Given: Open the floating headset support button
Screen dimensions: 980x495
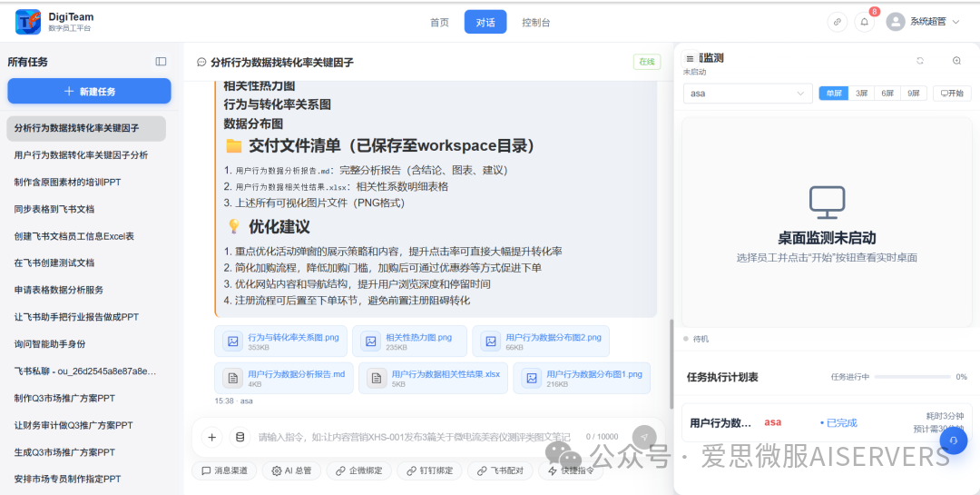Looking at the screenshot, I should tap(953, 440).
